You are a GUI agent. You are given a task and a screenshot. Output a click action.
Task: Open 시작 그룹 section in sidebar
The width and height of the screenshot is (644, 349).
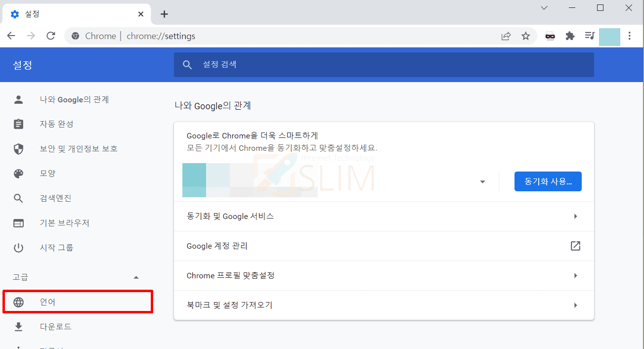(x=57, y=248)
